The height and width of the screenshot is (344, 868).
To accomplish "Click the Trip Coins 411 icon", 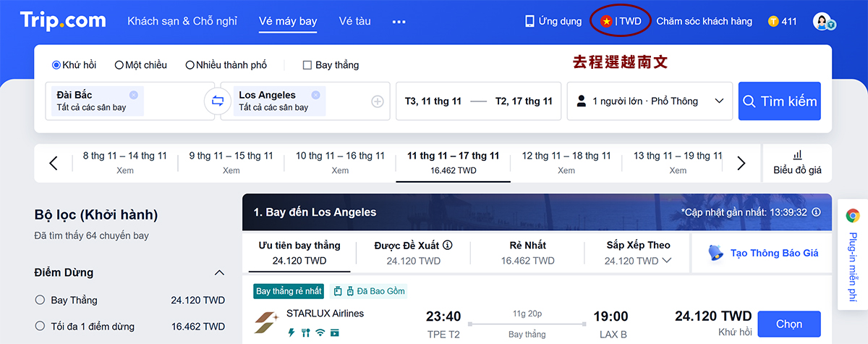I will pyautogui.click(x=774, y=22).
